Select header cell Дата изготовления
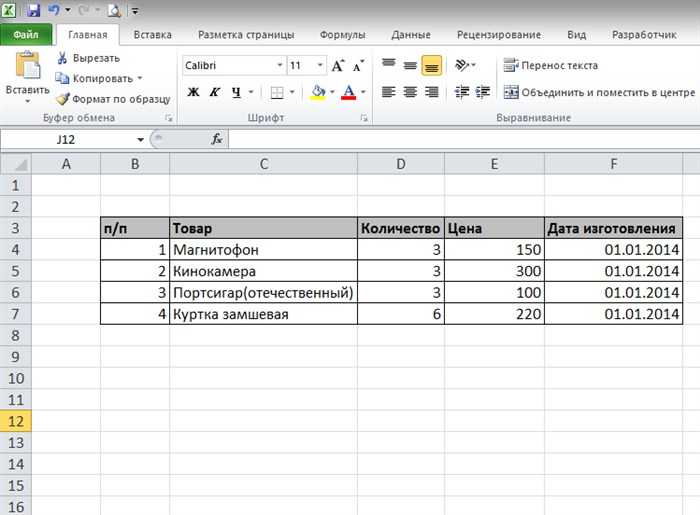 [613, 228]
